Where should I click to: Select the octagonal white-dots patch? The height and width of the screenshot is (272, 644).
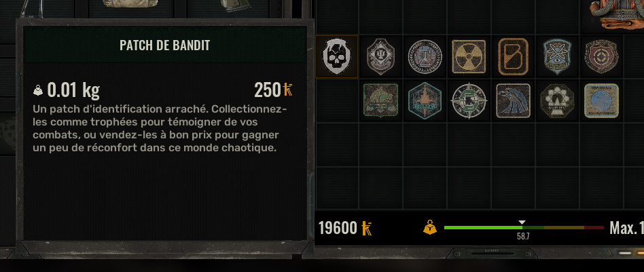tap(557, 100)
